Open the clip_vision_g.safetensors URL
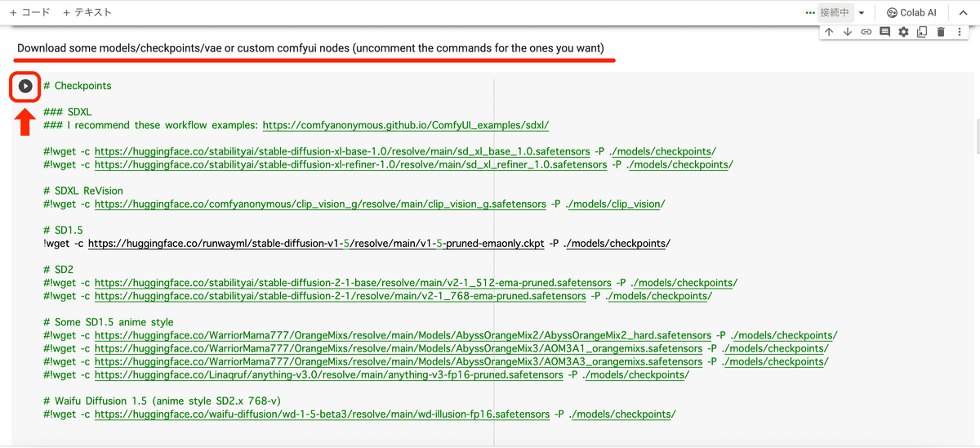This screenshot has height=448, width=980. (x=321, y=204)
